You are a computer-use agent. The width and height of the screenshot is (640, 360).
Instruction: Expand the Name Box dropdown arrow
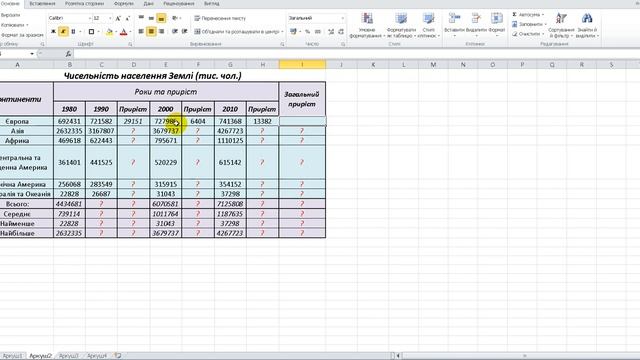pos(32,54)
